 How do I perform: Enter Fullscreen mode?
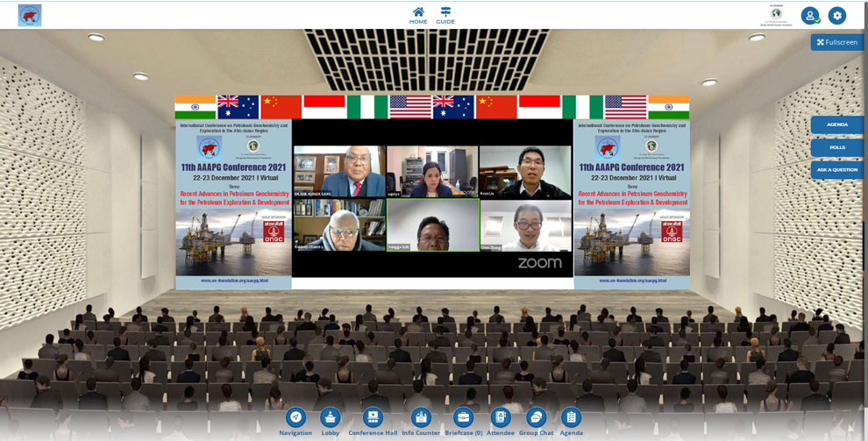837,42
